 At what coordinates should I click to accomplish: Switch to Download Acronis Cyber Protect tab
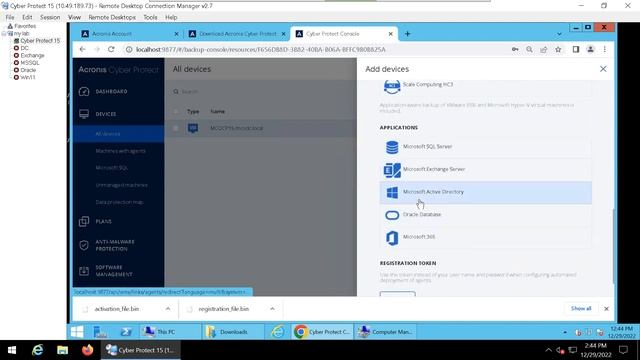click(238, 34)
